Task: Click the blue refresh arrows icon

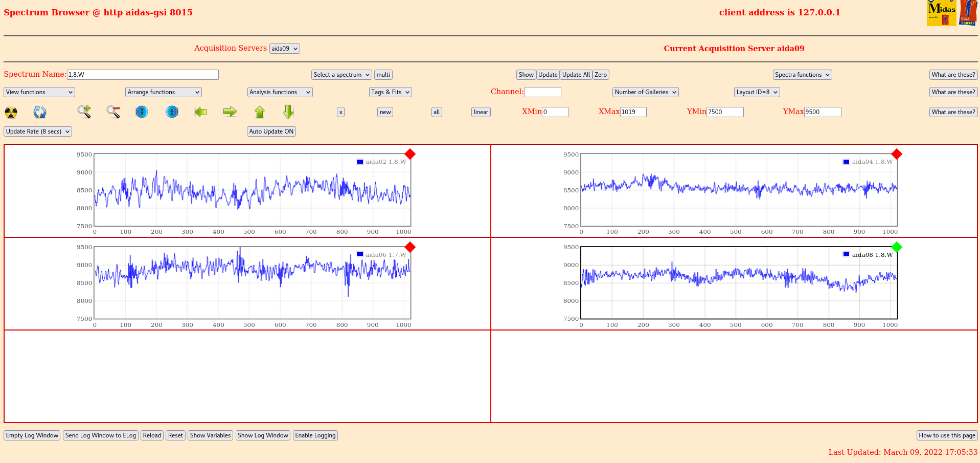Action: coord(40,112)
